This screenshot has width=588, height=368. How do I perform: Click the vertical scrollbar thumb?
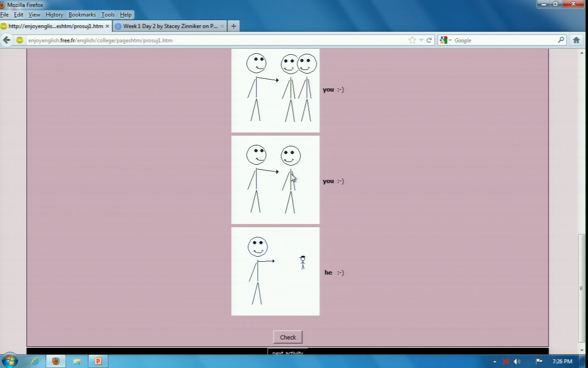pyautogui.click(x=581, y=287)
